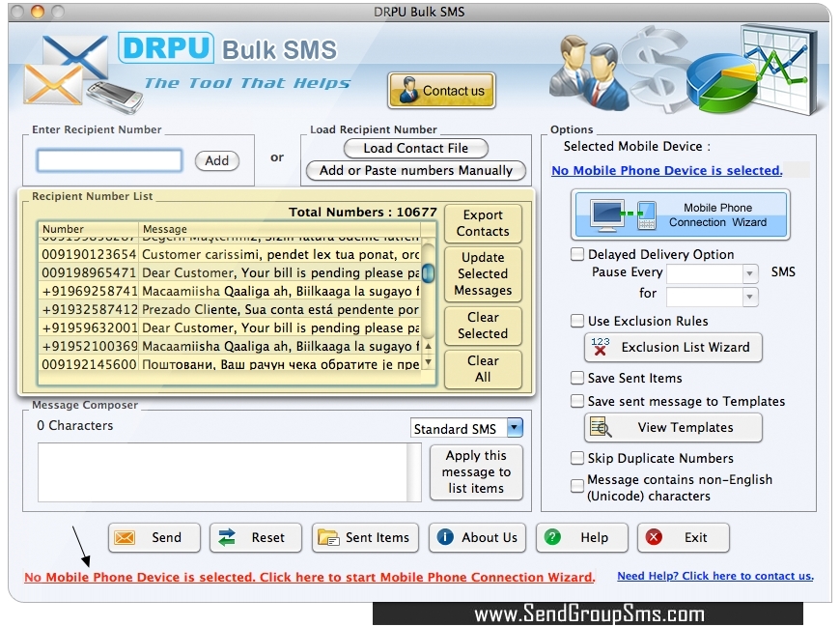Enable Skip Duplicate Numbers checkbox
Image resolution: width=840 pixels, height=627 pixels.
click(577, 458)
